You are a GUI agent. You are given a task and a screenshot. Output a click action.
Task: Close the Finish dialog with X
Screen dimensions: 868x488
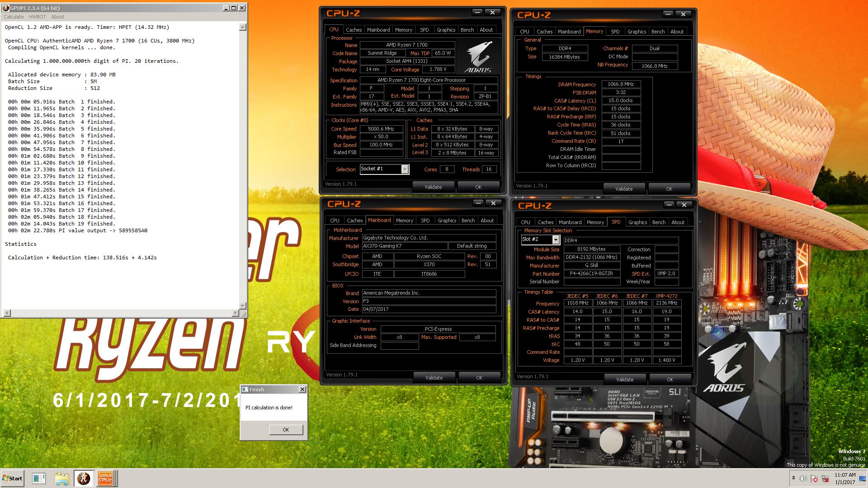tap(302, 389)
